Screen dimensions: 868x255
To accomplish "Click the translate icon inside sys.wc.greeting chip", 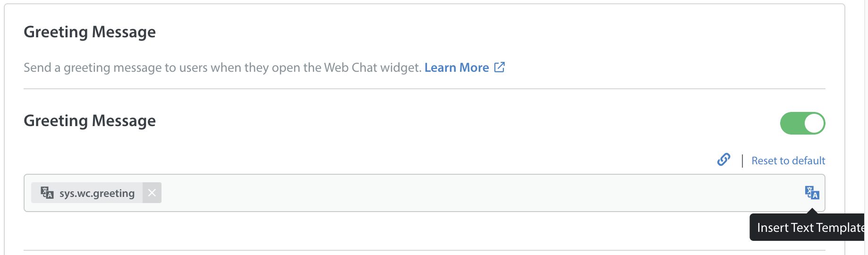I will point(47,193).
